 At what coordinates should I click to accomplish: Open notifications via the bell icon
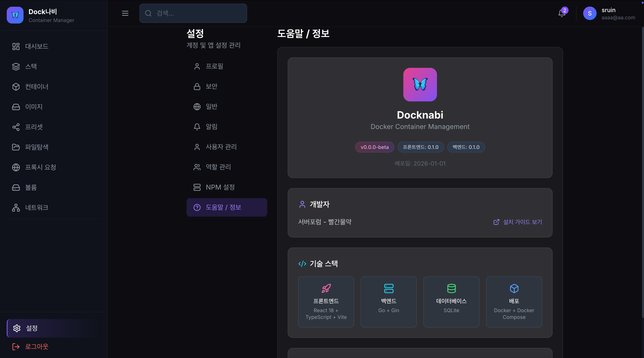[561, 13]
